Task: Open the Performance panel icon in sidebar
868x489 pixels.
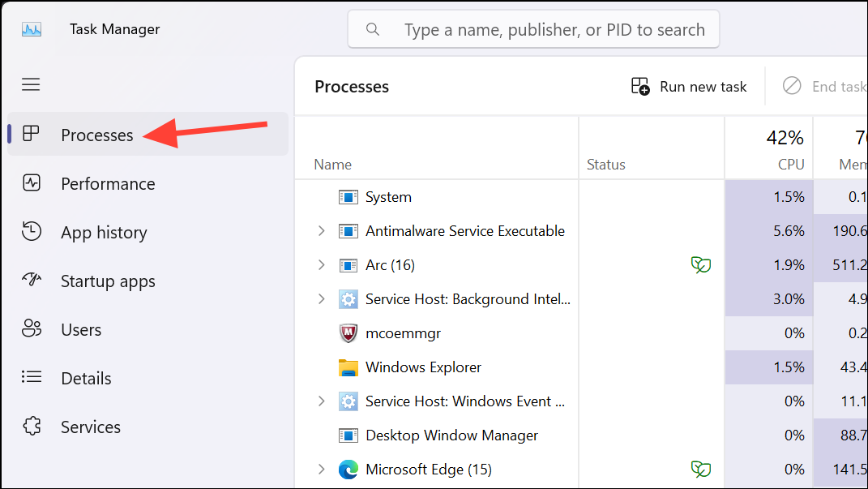Action: 31,183
